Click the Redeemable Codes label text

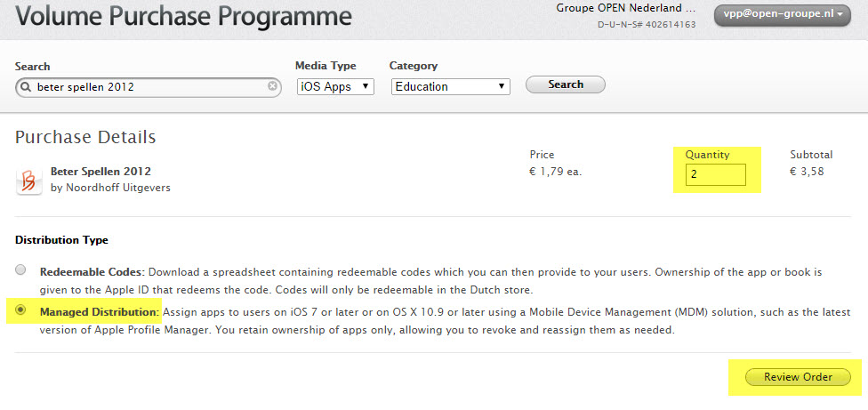click(x=92, y=272)
